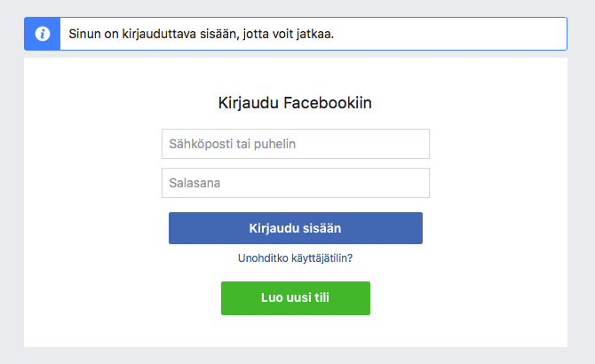Click into the 'Salasana' password field
The height and width of the screenshot is (364, 595).
click(295, 183)
